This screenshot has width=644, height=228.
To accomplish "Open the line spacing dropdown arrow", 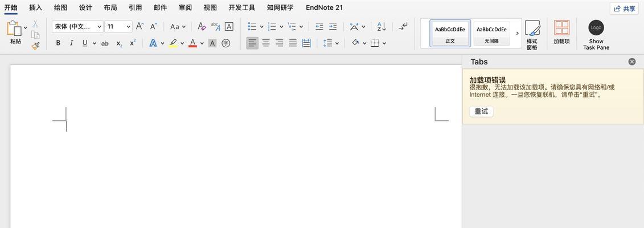I will coord(337,43).
